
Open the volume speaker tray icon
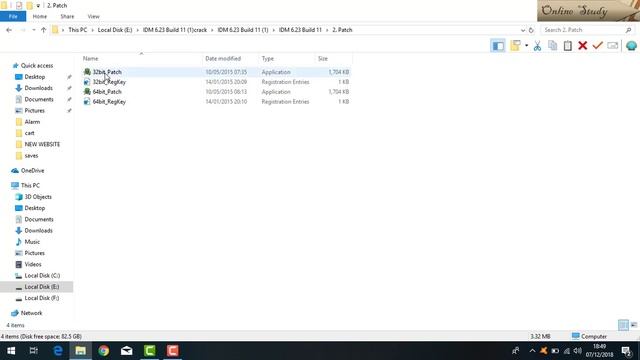[x=577, y=351]
